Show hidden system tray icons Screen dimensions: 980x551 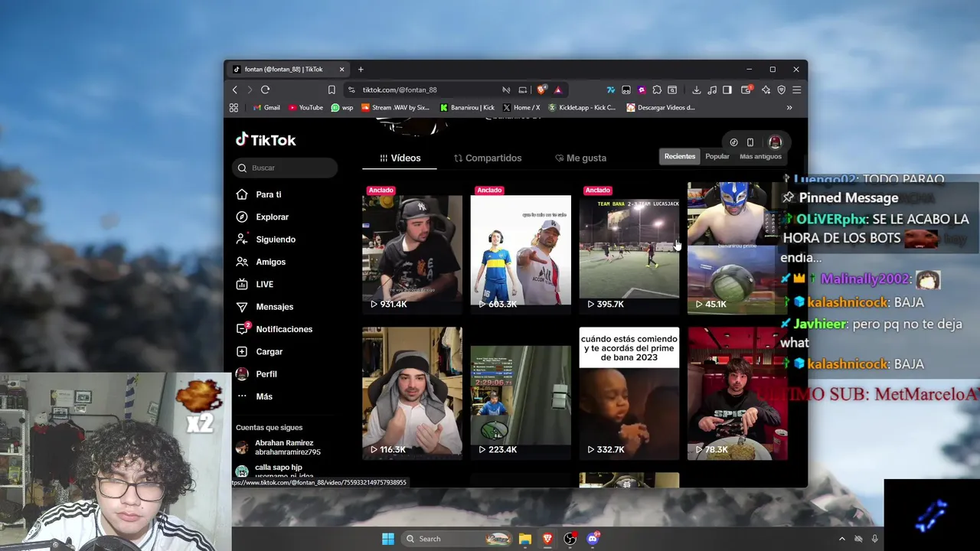[x=841, y=539]
